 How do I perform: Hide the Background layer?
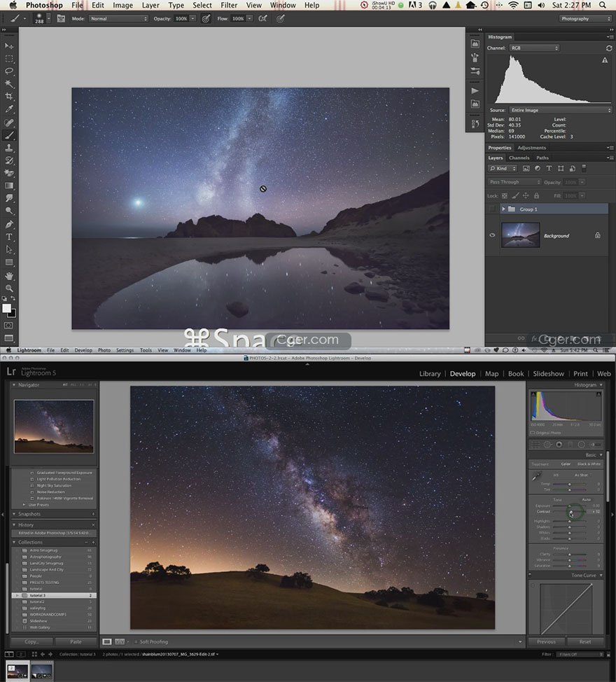tap(492, 235)
